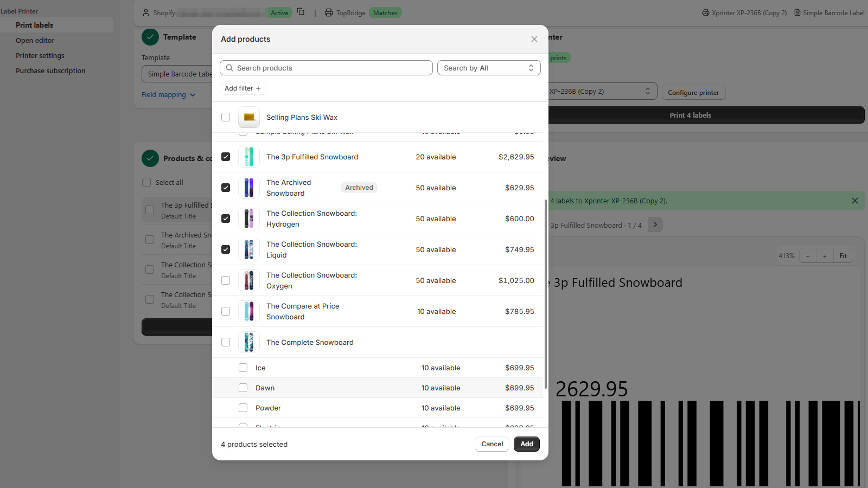Click The 3p Fulfilled Snowboard thumbnail
The width and height of the screenshot is (868, 488).
[249, 157]
